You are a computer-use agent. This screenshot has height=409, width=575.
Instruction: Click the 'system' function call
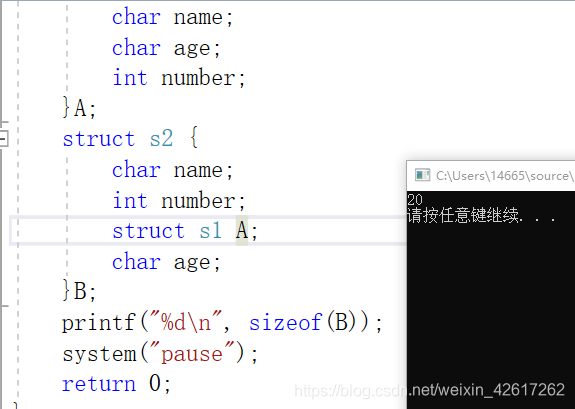(x=99, y=354)
